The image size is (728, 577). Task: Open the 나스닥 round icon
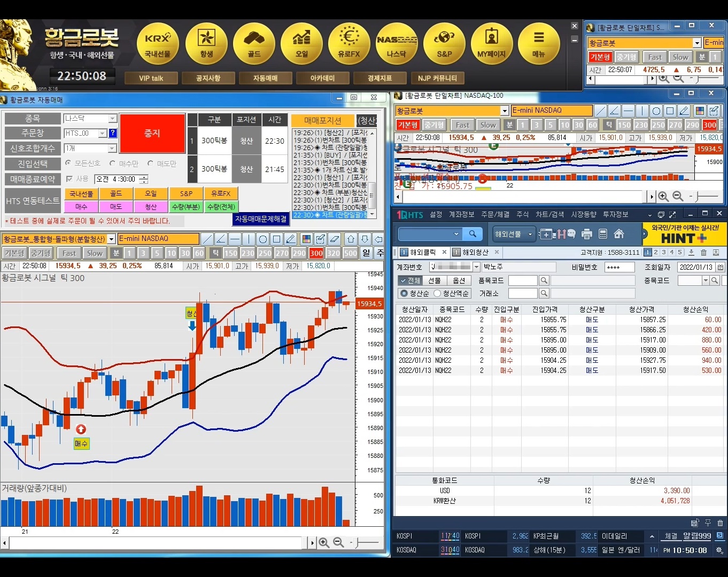(x=397, y=44)
